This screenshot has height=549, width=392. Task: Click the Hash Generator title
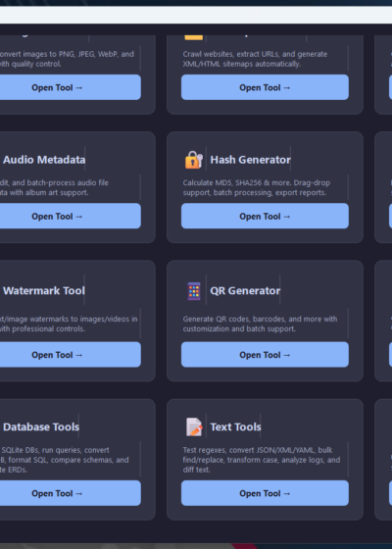pos(250,160)
